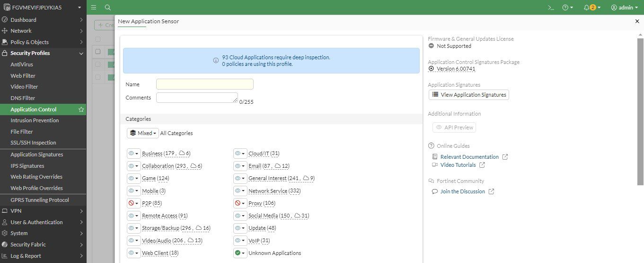The image size is (644, 263).
Task: Change the Unknown Applications allow icon
Action: pyautogui.click(x=240, y=253)
